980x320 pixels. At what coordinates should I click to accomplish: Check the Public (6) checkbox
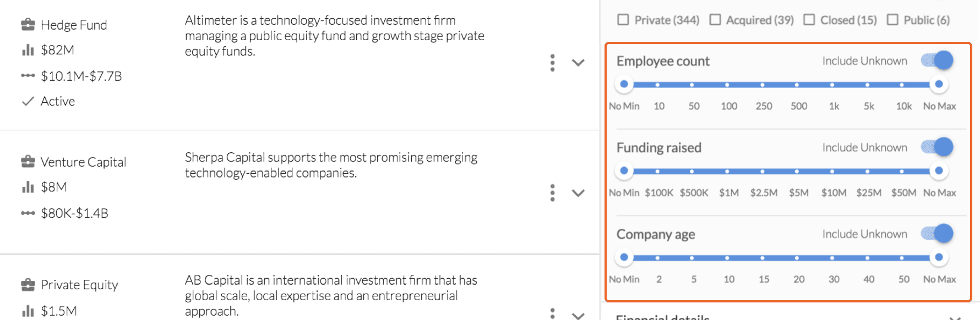pyautogui.click(x=892, y=20)
